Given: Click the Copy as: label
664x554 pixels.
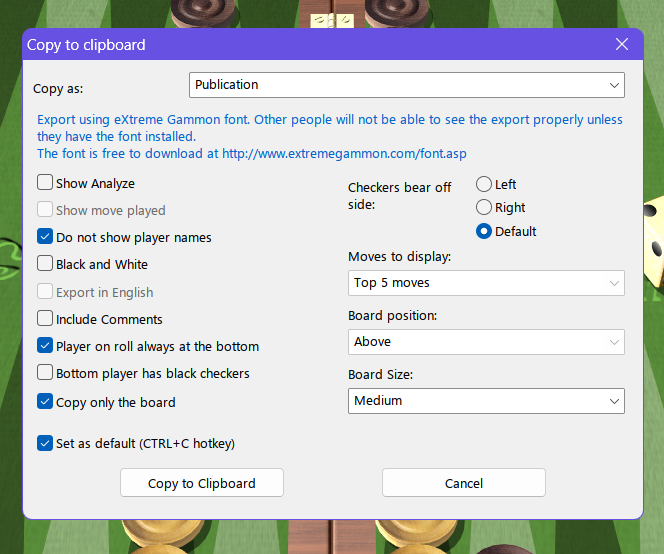Looking at the screenshot, I should (58, 89).
